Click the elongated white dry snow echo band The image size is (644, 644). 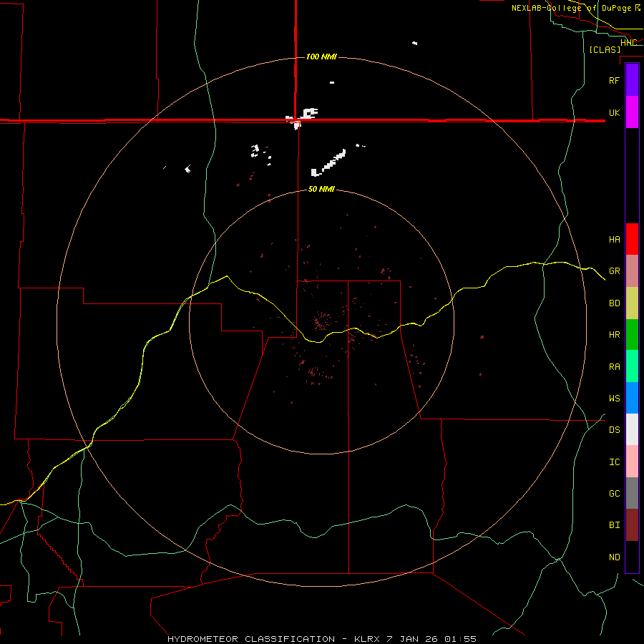coord(328,163)
